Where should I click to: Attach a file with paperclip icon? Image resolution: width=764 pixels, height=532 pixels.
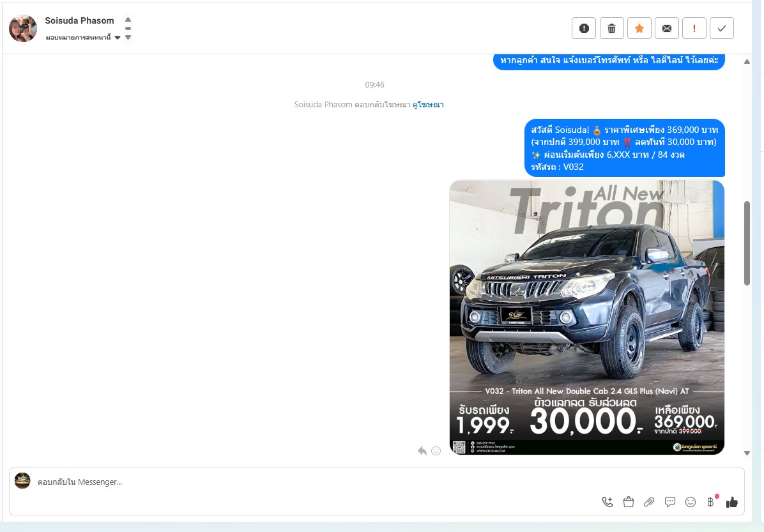pyautogui.click(x=649, y=502)
